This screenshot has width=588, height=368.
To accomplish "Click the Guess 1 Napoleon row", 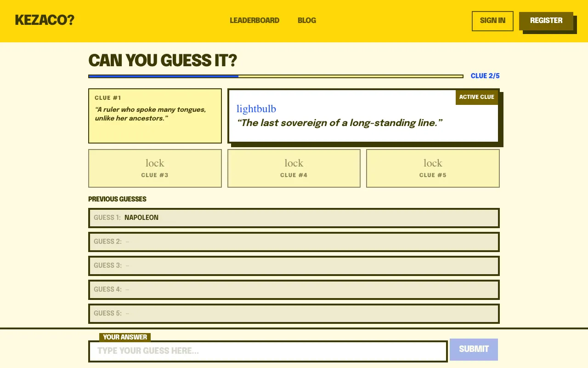I will click(x=294, y=218).
